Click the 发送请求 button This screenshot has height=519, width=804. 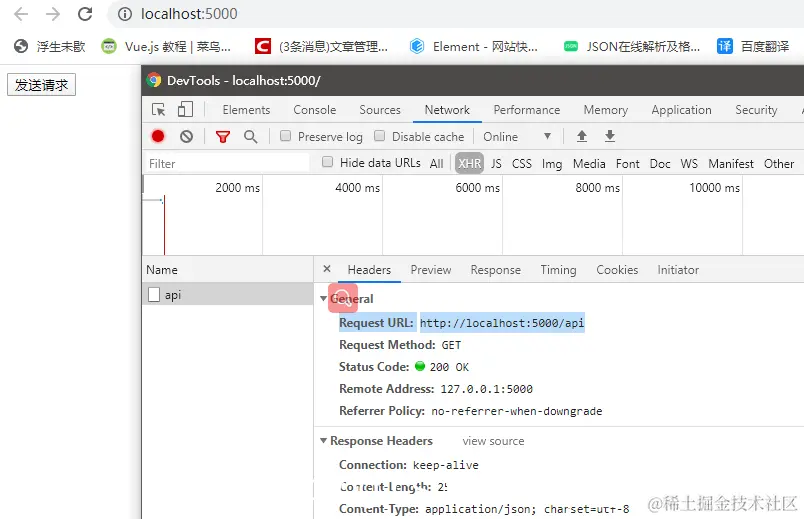pos(42,85)
